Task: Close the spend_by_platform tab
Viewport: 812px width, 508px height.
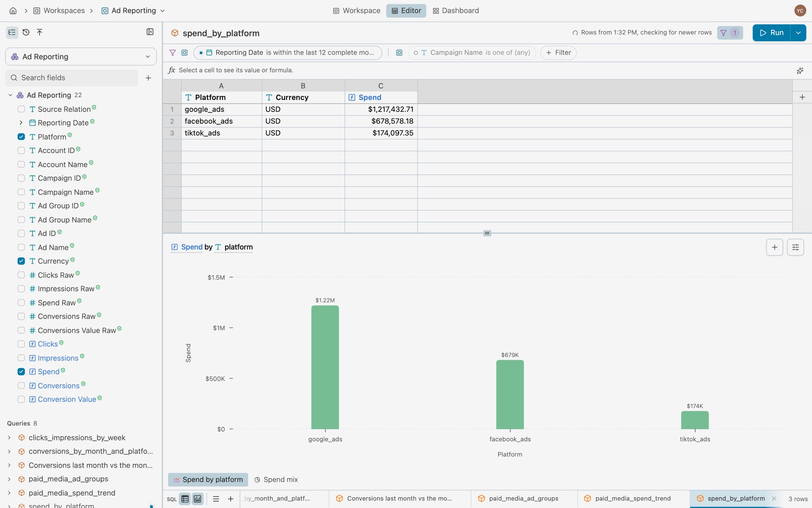Action: [774, 499]
